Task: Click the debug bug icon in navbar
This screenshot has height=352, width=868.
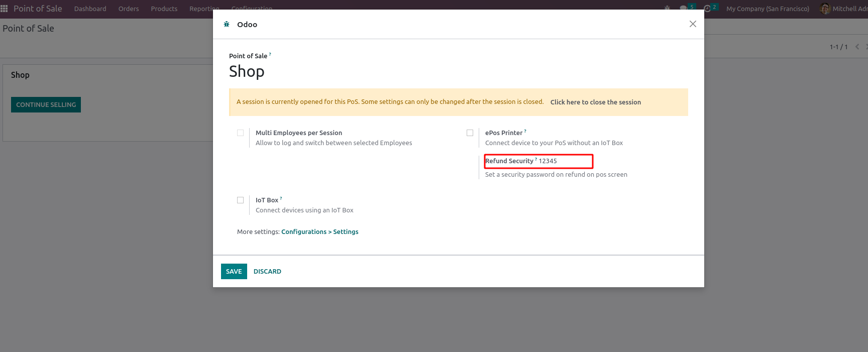Action: 667,9
